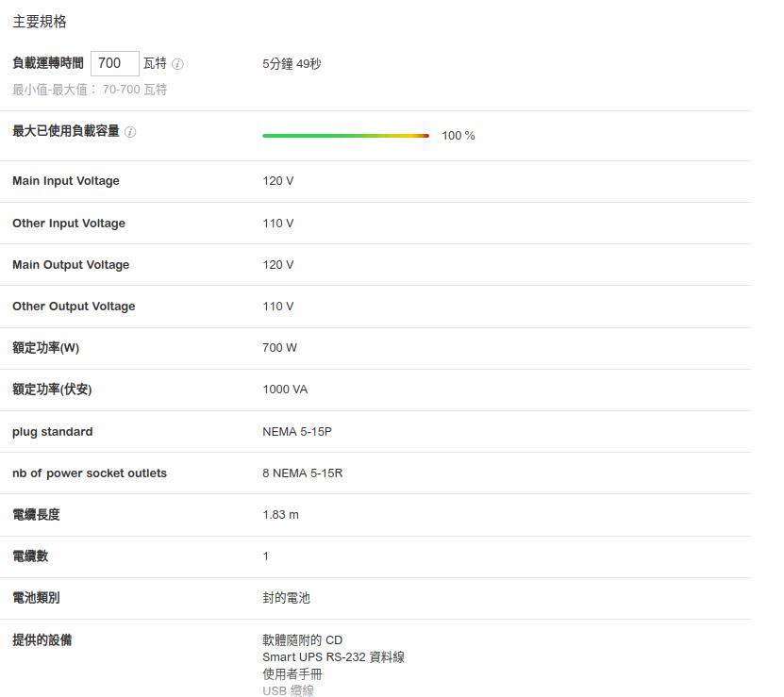
Task: Select the Other Output Voltage value 110 V
Action: click(278, 307)
